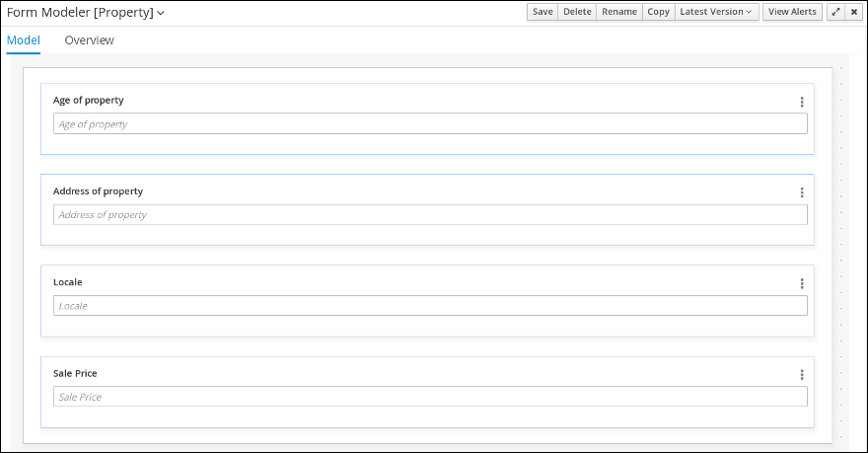Select the Sale Price input field

point(430,397)
